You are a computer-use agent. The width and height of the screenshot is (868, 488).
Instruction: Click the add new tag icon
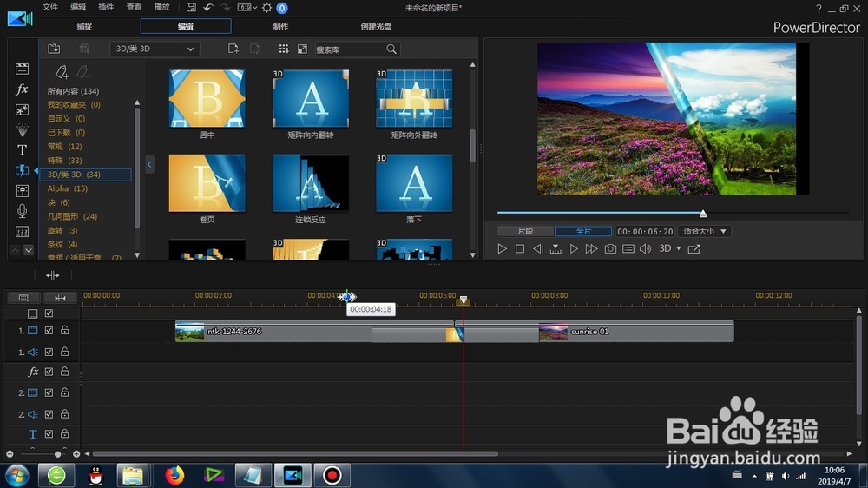pos(62,72)
